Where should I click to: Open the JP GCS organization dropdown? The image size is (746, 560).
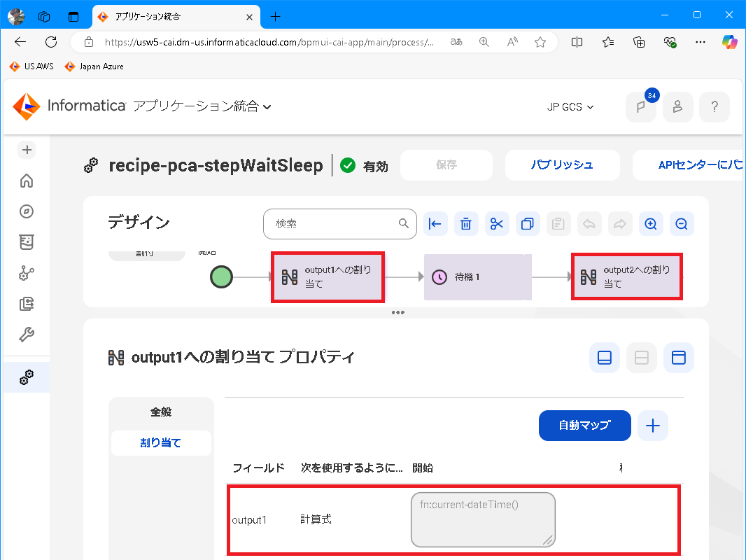point(570,107)
